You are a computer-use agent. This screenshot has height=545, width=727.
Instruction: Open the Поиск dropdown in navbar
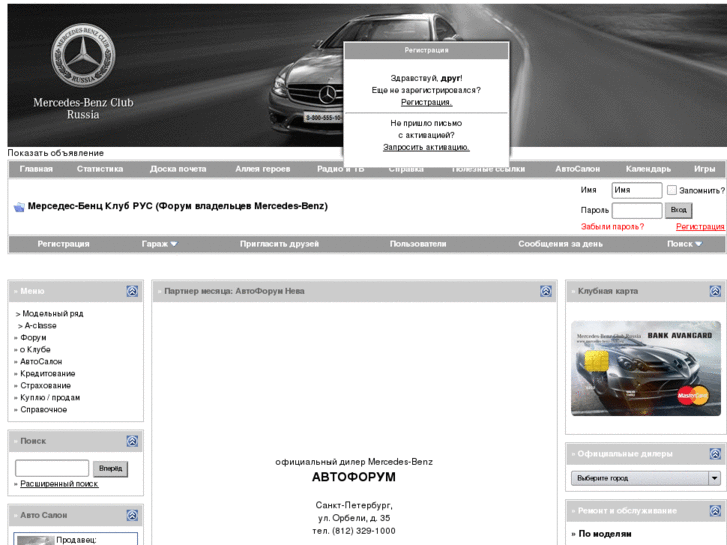(684, 244)
